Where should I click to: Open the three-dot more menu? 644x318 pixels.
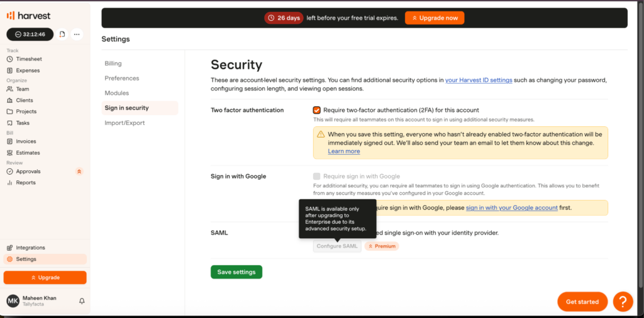(x=77, y=35)
